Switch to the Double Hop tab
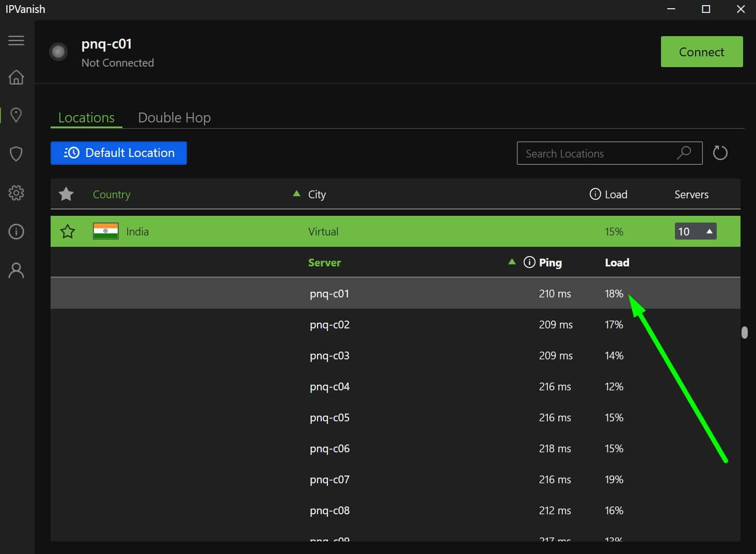 tap(174, 118)
